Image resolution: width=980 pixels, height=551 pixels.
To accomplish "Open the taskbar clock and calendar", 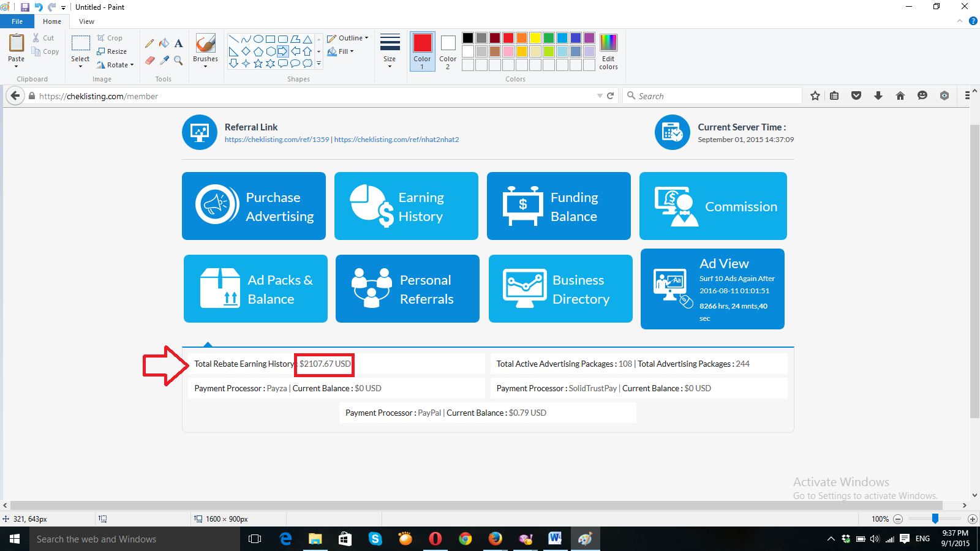I will click(x=956, y=539).
